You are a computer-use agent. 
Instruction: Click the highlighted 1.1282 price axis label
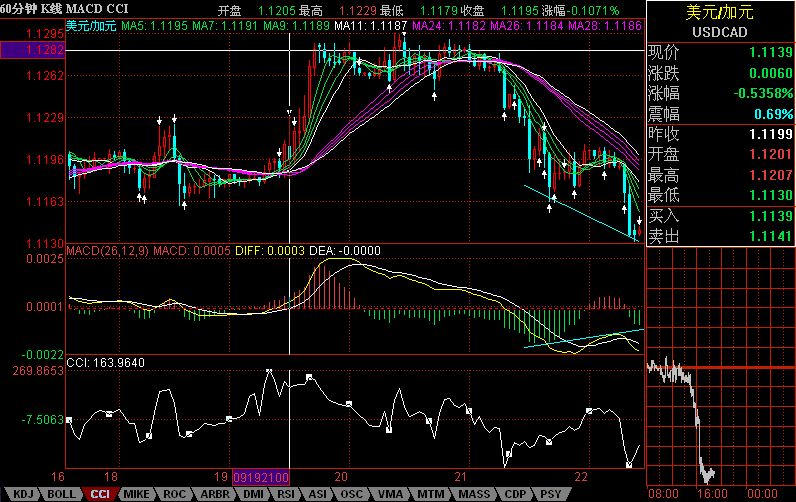tap(33, 50)
